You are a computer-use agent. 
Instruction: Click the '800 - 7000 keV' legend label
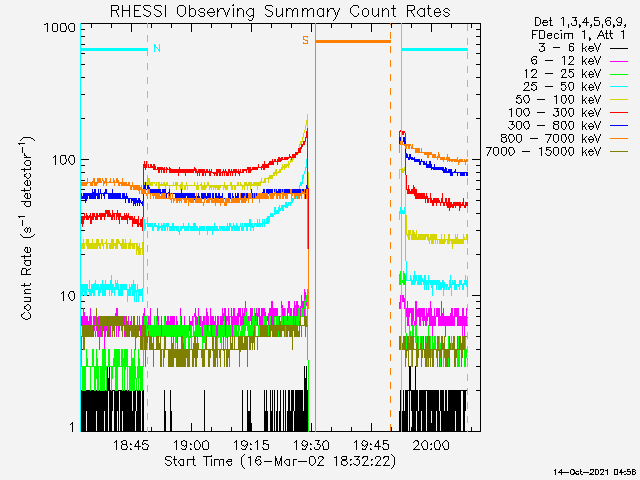(x=551, y=139)
